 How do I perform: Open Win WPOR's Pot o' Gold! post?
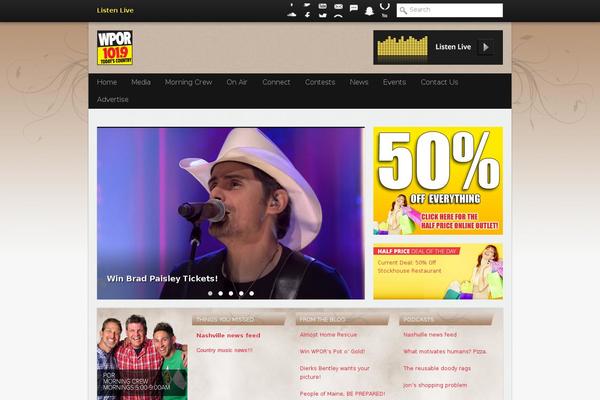332,351
